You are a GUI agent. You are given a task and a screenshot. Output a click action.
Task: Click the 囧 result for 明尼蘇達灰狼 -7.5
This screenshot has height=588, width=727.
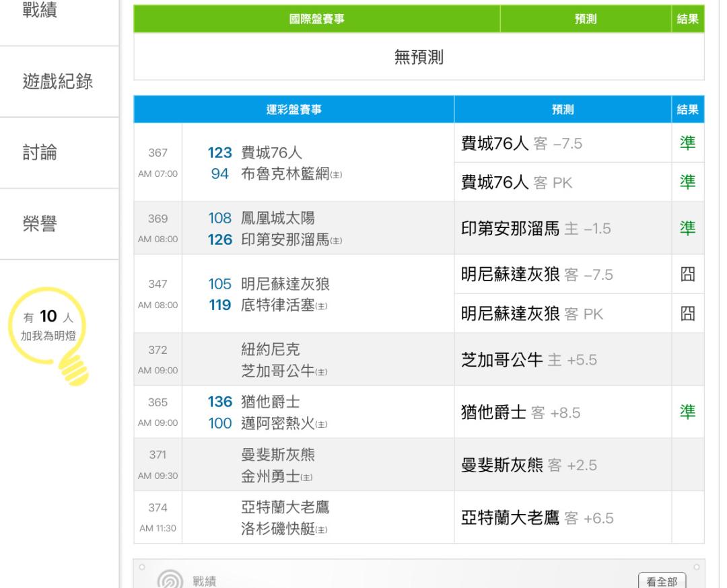click(x=687, y=274)
